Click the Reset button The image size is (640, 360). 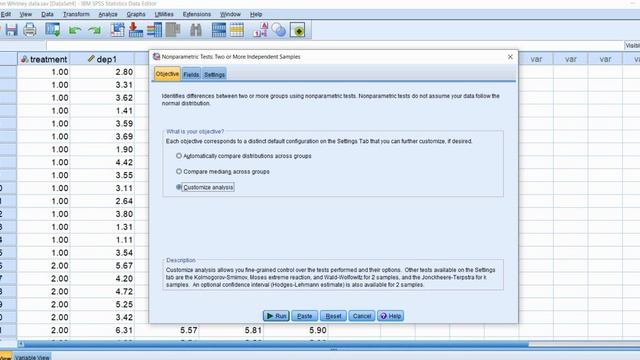click(x=333, y=316)
